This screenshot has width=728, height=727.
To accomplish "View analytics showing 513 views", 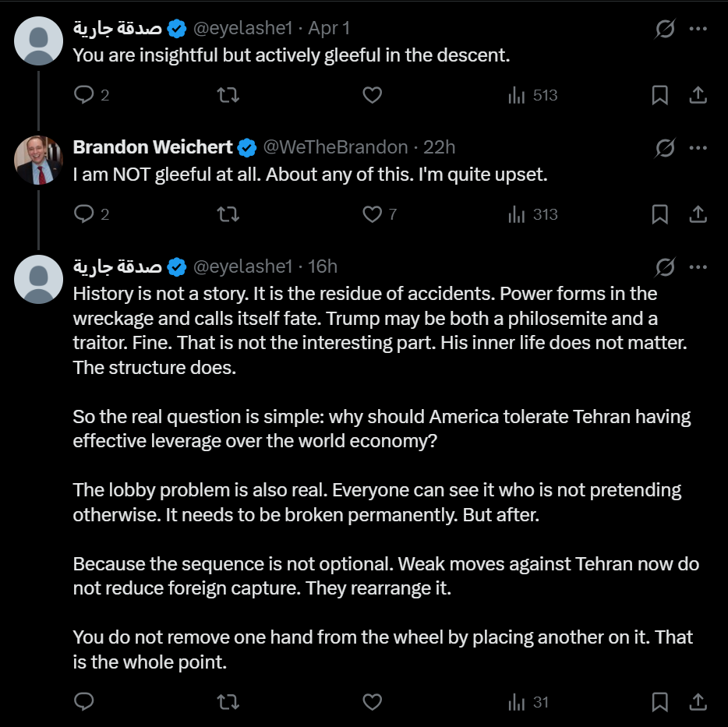I will 533,95.
